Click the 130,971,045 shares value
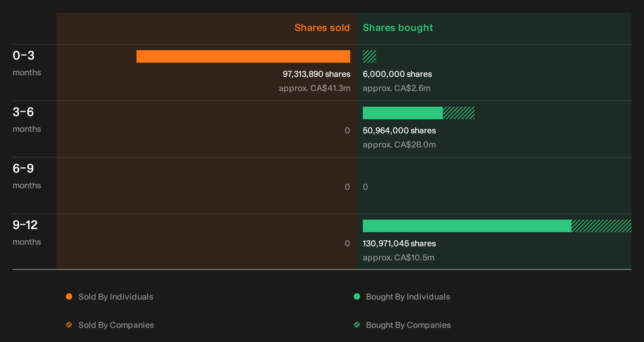This screenshot has width=644, height=342. click(399, 244)
